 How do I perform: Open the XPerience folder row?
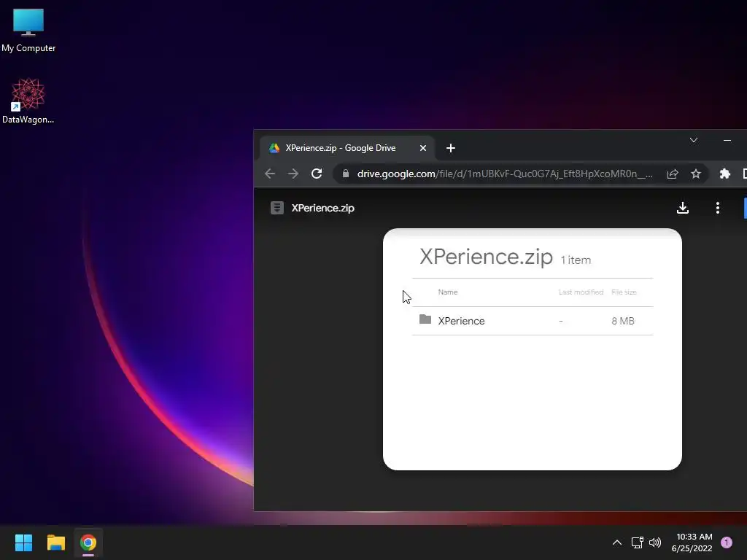tap(533, 321)
